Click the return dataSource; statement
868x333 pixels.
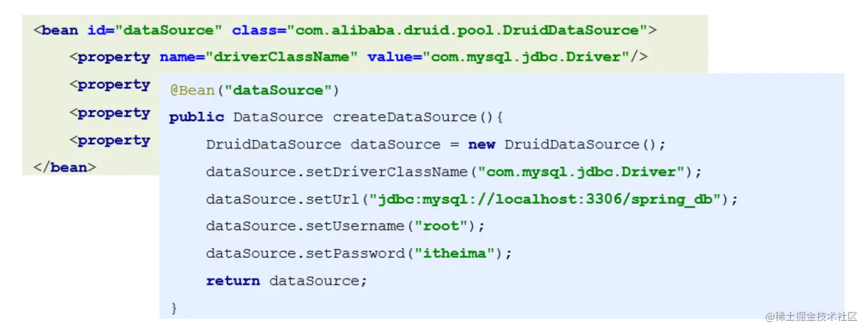point(286,281)
